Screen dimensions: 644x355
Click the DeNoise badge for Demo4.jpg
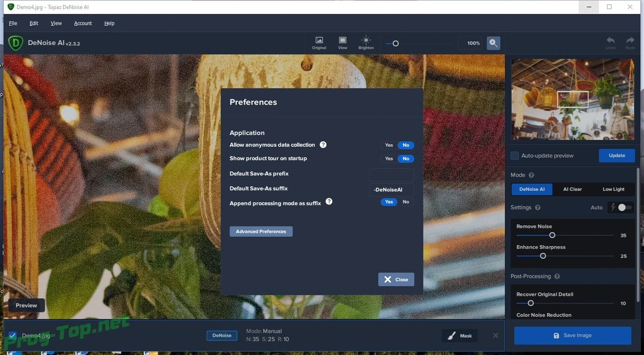(x=222, y=336)
